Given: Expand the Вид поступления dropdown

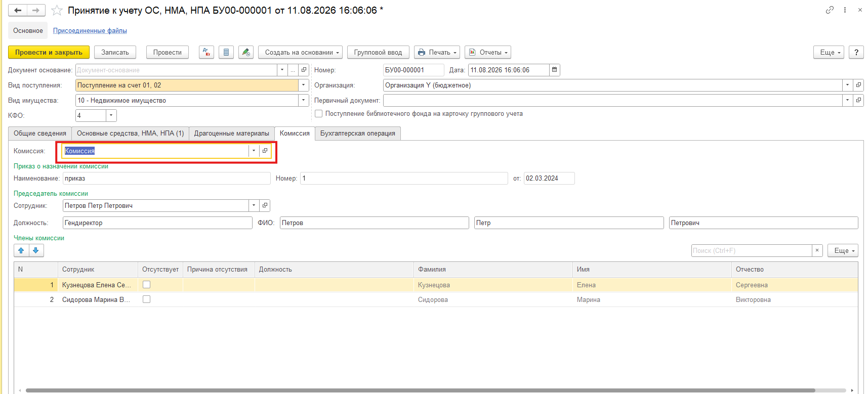Looking at the screenshot, I should (304, 85).
